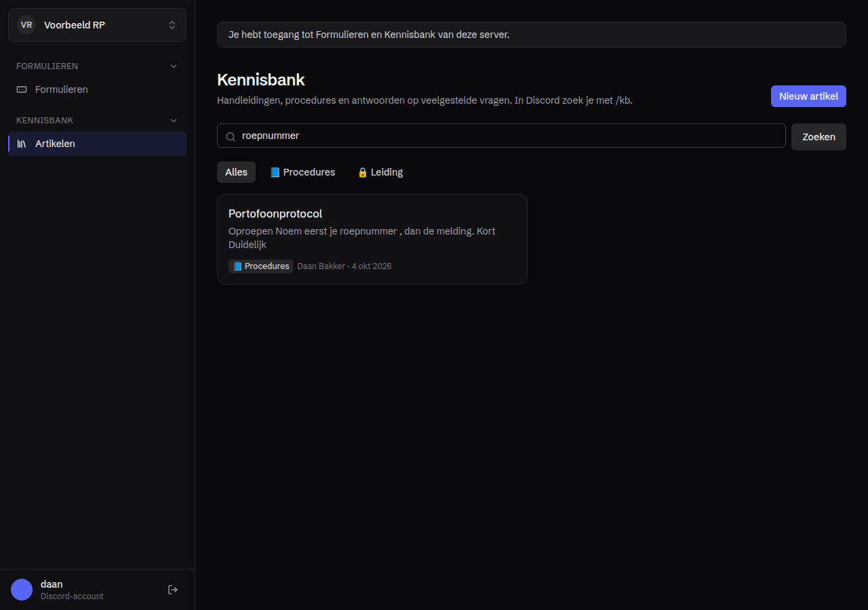Open the Portofoonprotocol article title
This screenshot has width=868, height=610.
pos(275,213)
